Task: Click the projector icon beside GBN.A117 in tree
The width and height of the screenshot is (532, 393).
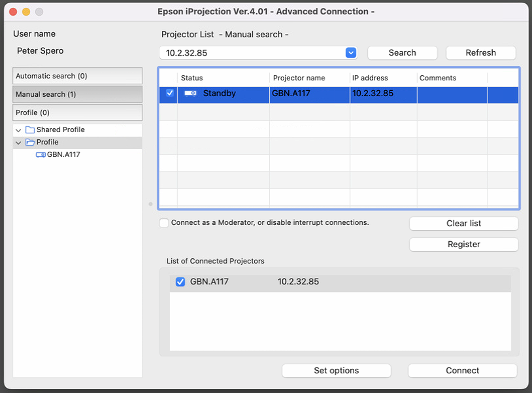Action: click(41, 155)
